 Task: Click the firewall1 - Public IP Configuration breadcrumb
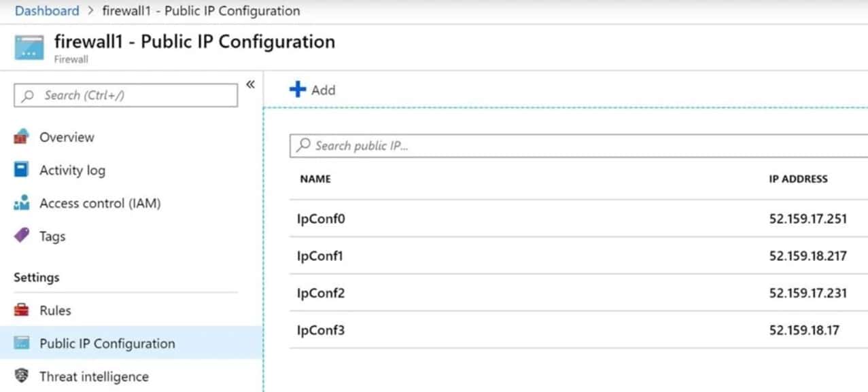coord(201,11)
